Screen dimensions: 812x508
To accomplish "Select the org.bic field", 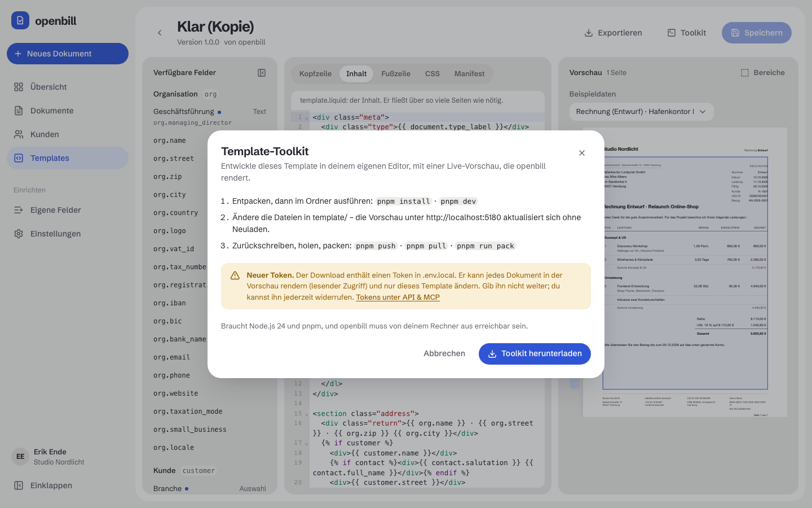I will coord(167,321).
